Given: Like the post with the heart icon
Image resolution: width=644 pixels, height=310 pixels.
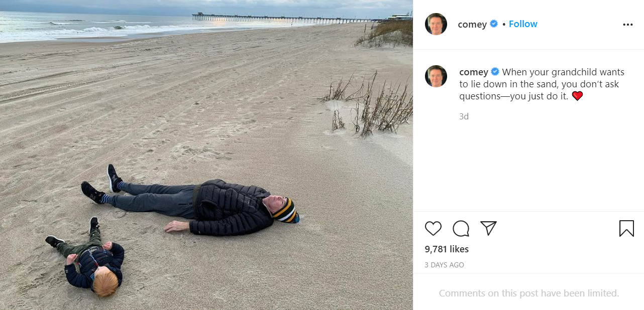Looking at the screenshot, I should click(x=433, y=229).
